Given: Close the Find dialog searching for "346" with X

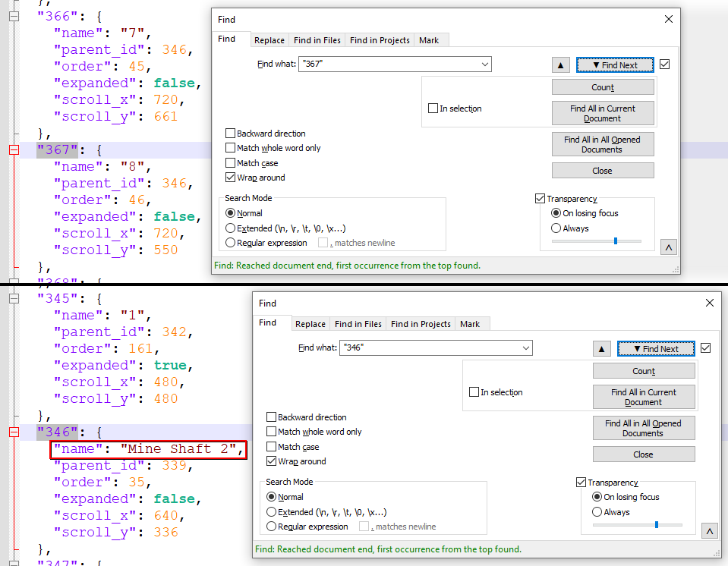Looking at the screenshot, I should [x=709, y=303].
